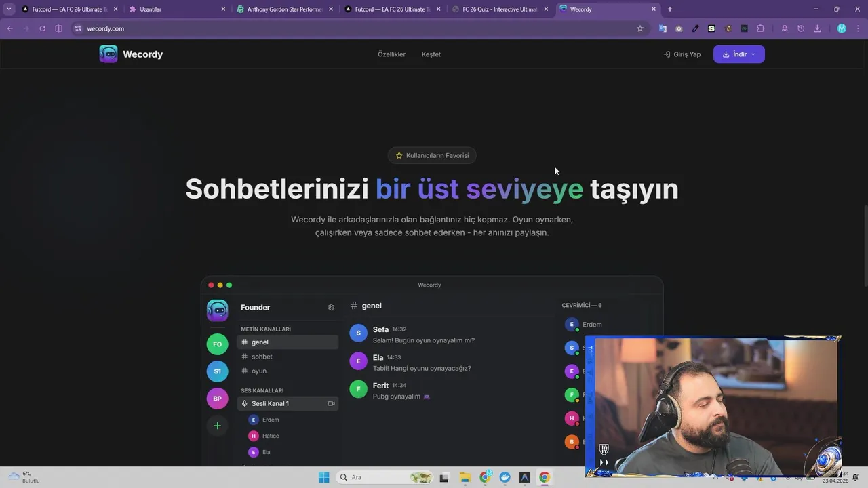
Task: Switch to FC 26 Quiz tab
Action: pos(500,9)
